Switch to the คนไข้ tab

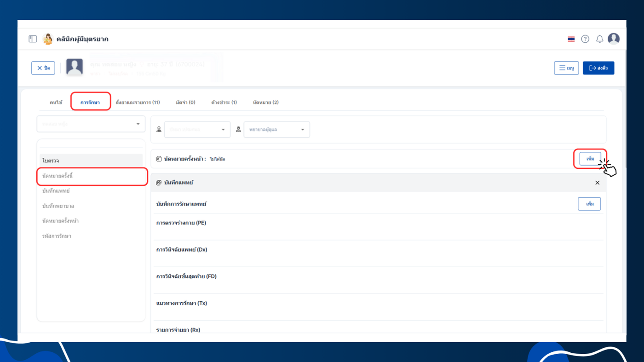click(x=56, y=102)
